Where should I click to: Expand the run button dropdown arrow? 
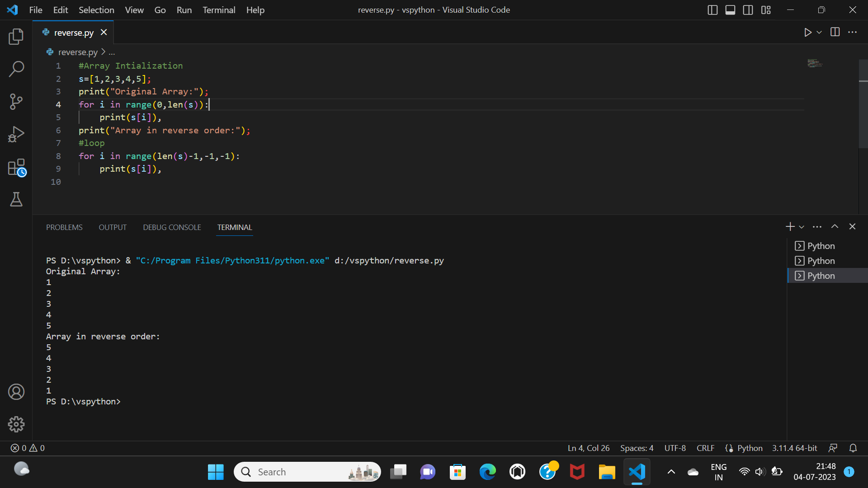click(x=819, y=32)
